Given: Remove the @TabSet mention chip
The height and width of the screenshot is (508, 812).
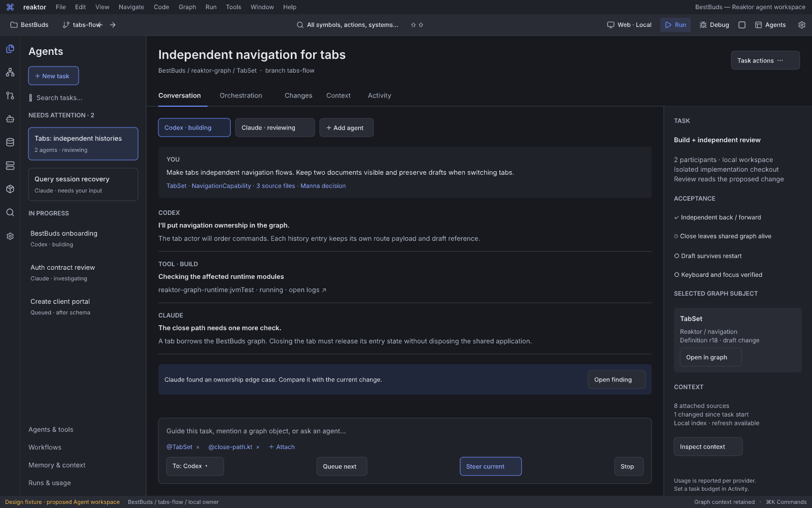Looking at the screenshot, I should coord(198,448).
